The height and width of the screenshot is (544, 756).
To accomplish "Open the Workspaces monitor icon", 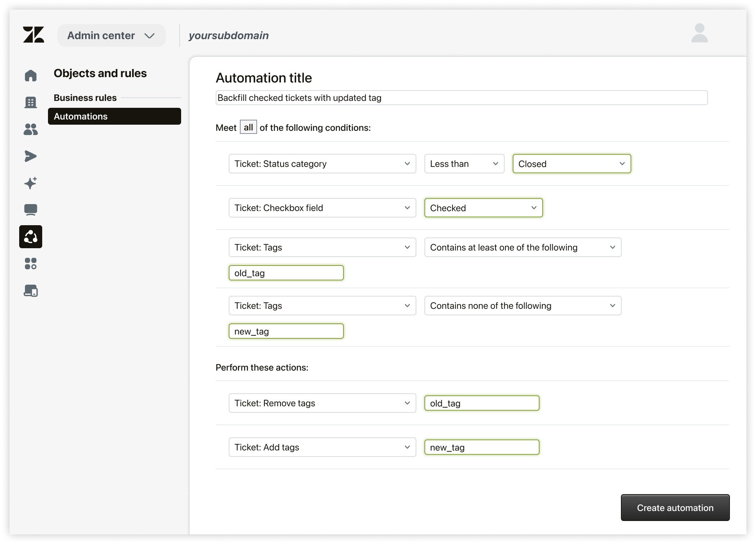I will click(31, 210).
